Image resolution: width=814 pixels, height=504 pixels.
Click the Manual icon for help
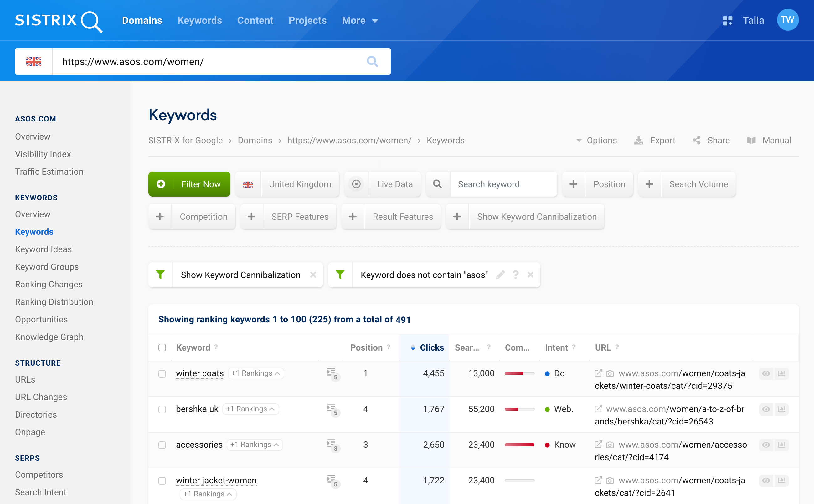pyautogui.click(x=751, y=140)
